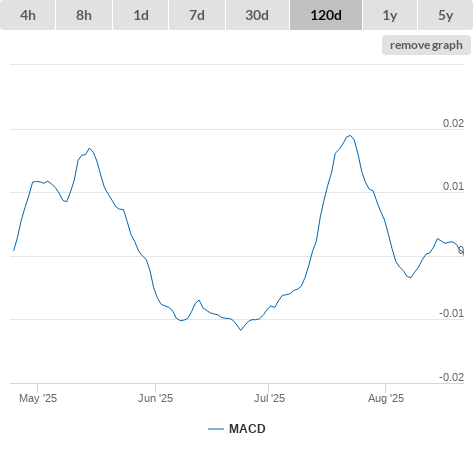The width and height of the screenshot is (474, 455).
Task: Click the Jun '25 axis label
Action: click(155, 398)
